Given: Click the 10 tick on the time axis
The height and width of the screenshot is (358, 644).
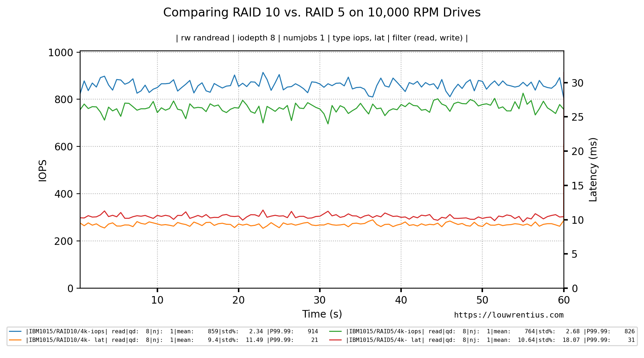Looking at the screenshot, I should (x=157, y=300).
